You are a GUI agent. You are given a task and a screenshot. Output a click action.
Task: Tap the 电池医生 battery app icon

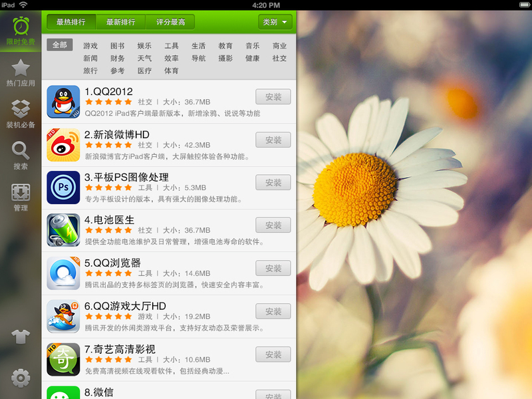[63, 230]
